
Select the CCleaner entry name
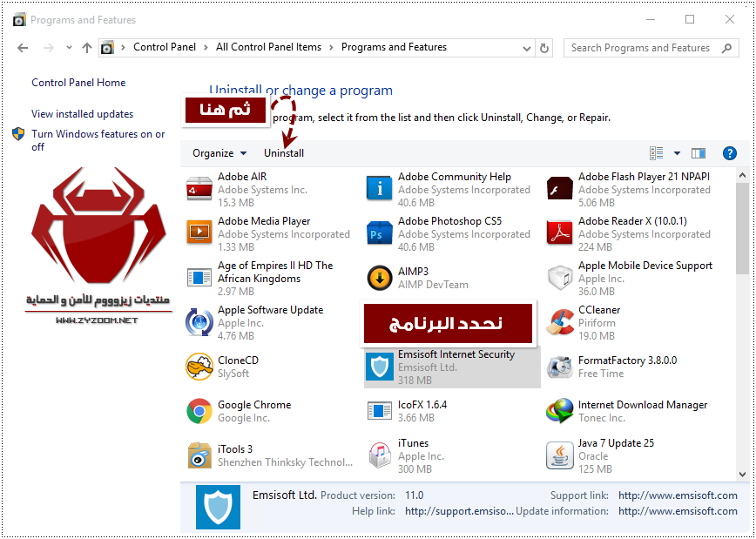coord(599,309)
